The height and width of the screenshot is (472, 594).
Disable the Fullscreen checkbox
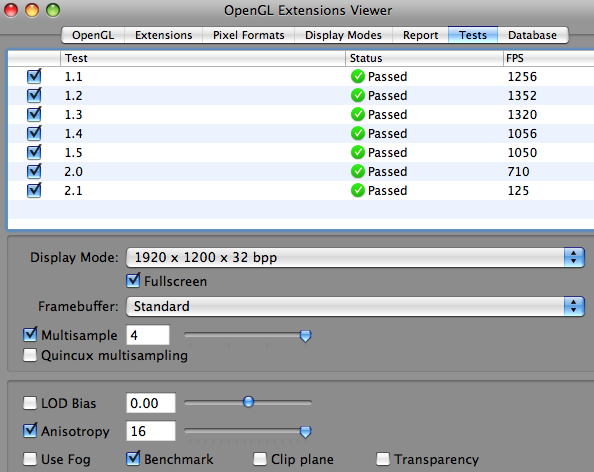(x=133, y=281)
